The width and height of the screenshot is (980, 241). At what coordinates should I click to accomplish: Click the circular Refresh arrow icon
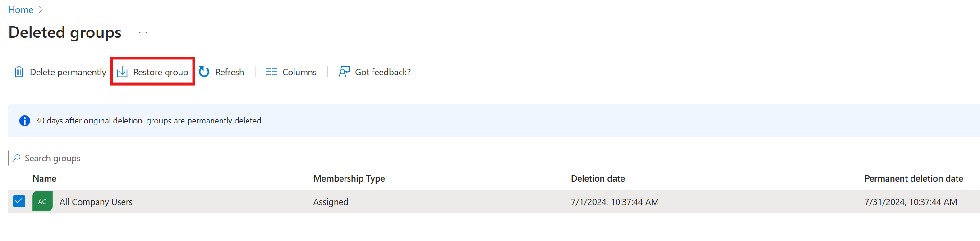click(x=204, y=72)
